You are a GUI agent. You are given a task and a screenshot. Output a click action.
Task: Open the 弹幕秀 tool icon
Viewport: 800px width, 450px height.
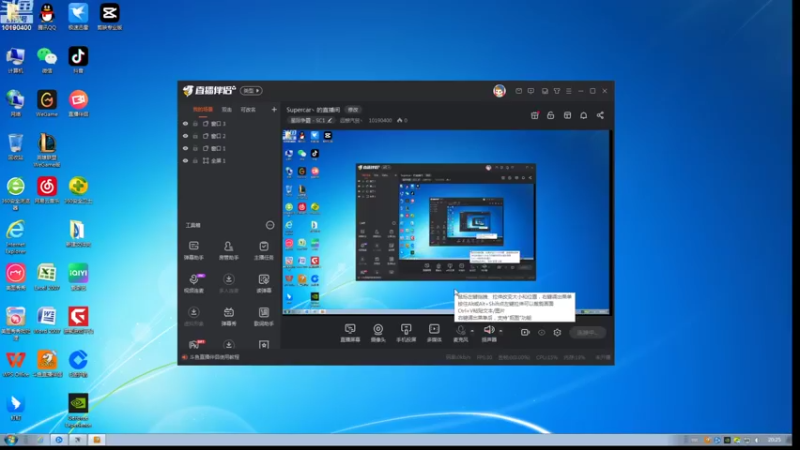tap(229, 316)
